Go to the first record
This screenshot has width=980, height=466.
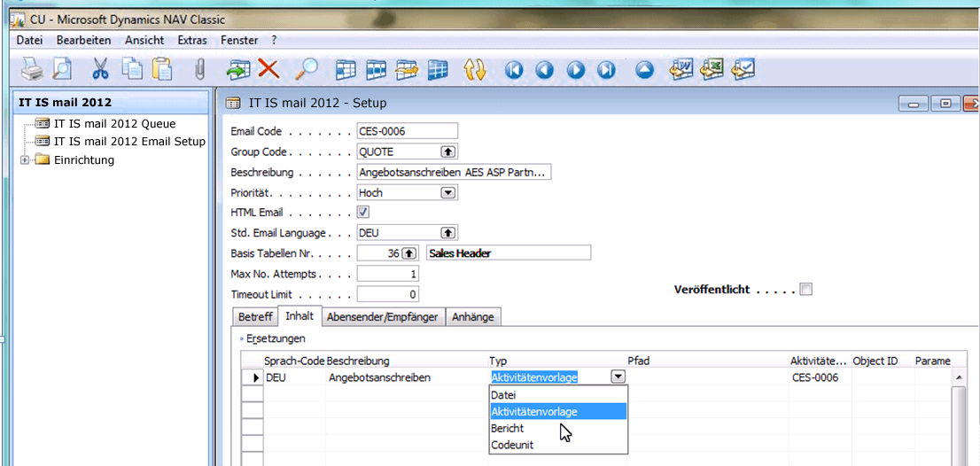pos(513,69)
